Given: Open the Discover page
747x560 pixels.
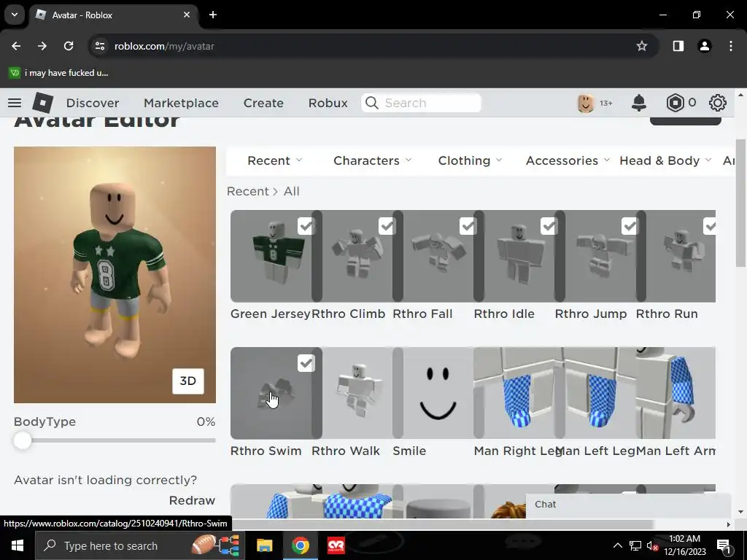Looking at the screenshot, I should pos(93,103).
